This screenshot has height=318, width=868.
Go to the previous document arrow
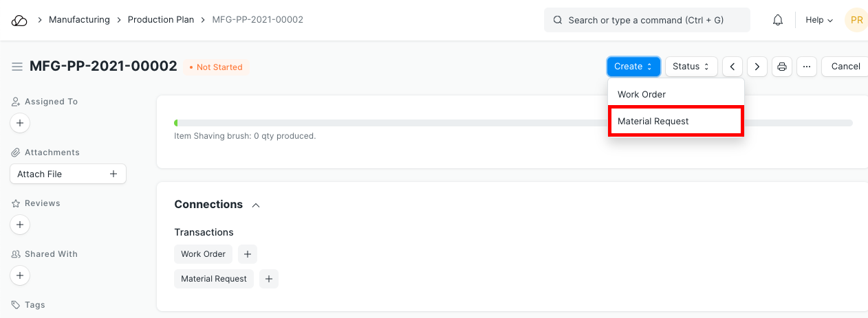(x=733, y=67)
